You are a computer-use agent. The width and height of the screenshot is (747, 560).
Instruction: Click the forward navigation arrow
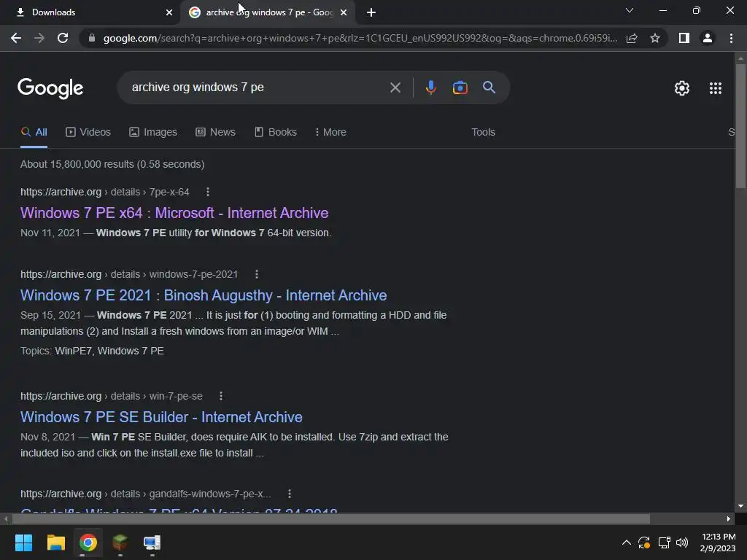pos(39,38)
